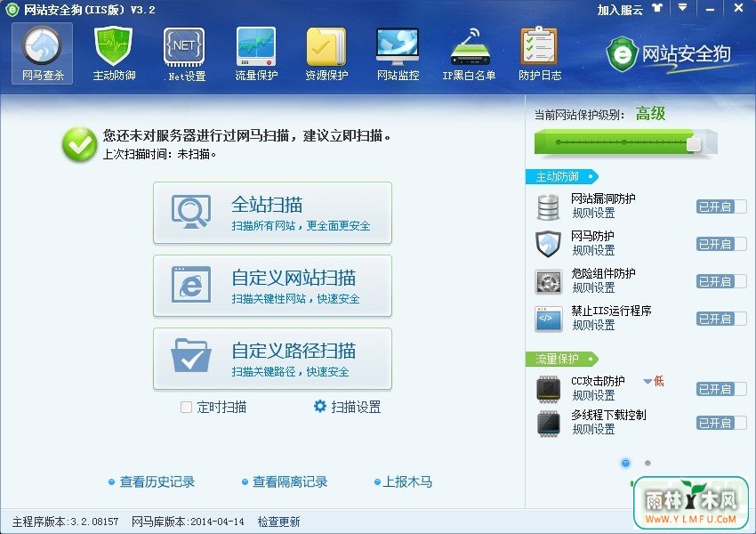Image resolution: width=756 pixels, height=534 pixels.
Task: Open 规则设置 under 网马防护
Action: 593,250
